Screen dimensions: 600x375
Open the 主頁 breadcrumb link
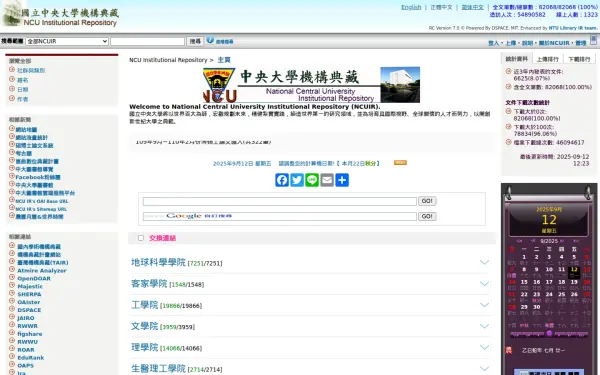coord(224,60)
